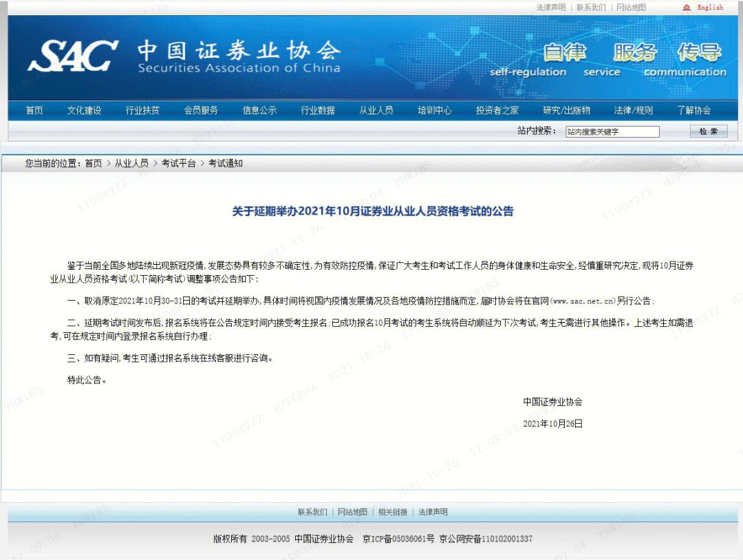This screenshot has width=743, height=560.
Task: Click 从业人员 in the breadcrumb trail
Action: click(131, 163)
